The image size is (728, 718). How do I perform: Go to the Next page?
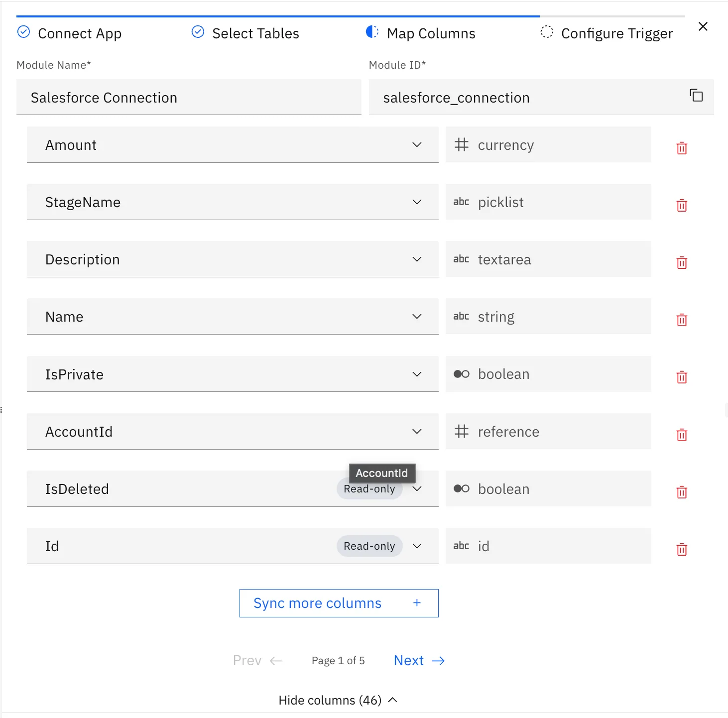pyautogui.click(x=419, y=660)
